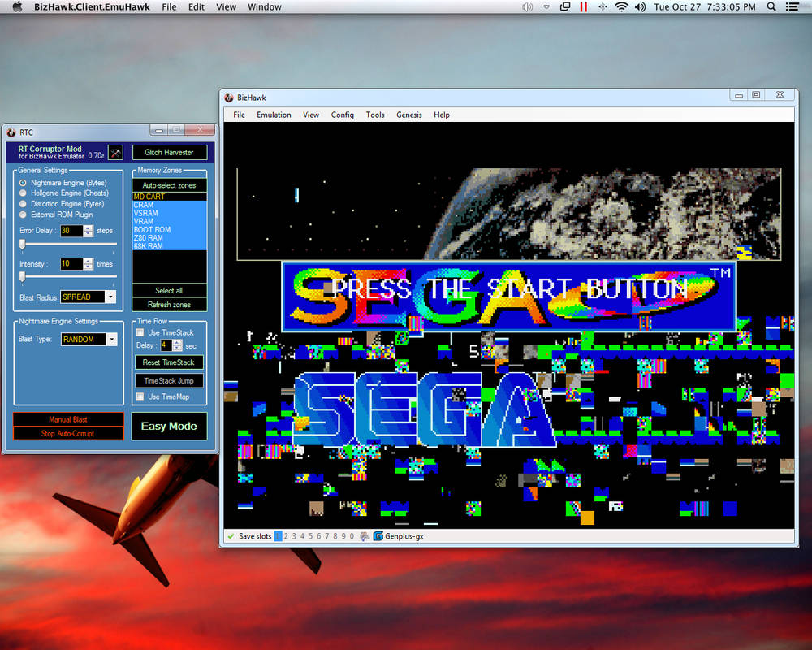Screen dimensions: 812x650
Task: Select BOOT ROM memory zone
Action: 170,230
